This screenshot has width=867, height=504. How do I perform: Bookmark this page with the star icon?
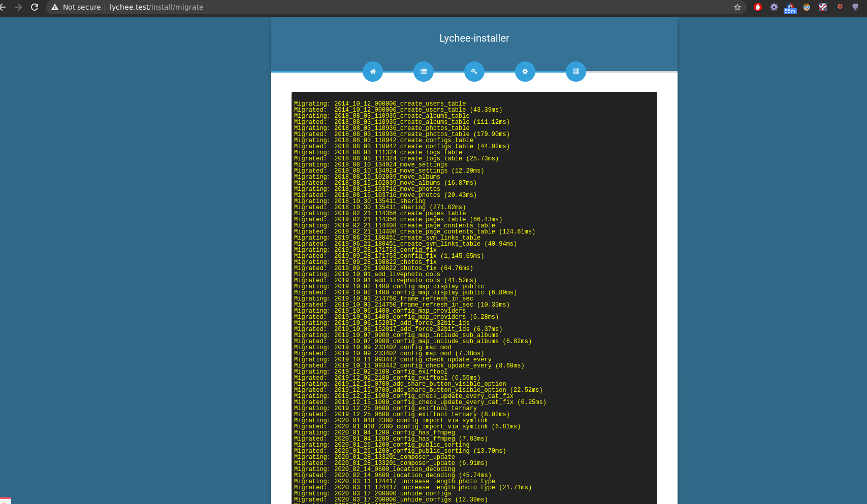(x=737, y=7)
